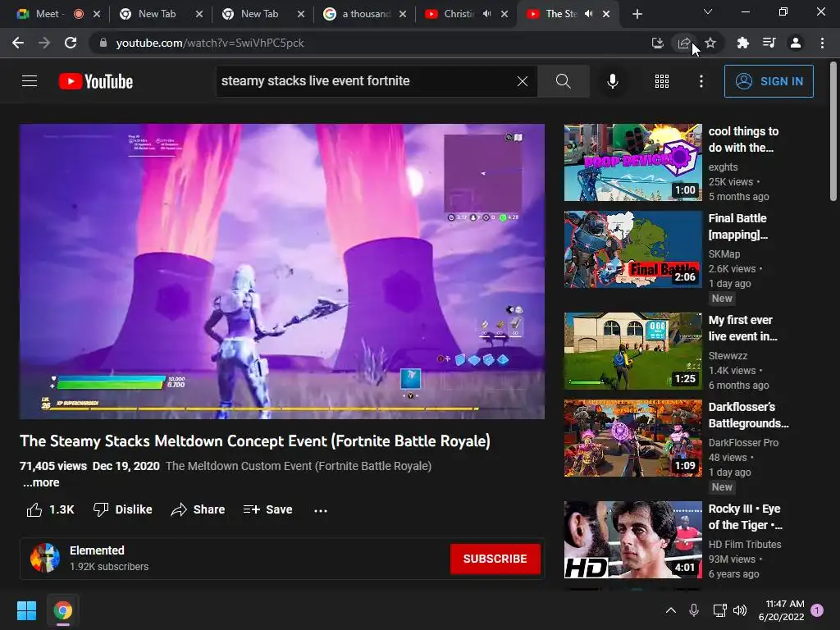This screenshot has height=630, width=840.
Task: Go back with the browser back arrow
Action: (x=18, y=43)
